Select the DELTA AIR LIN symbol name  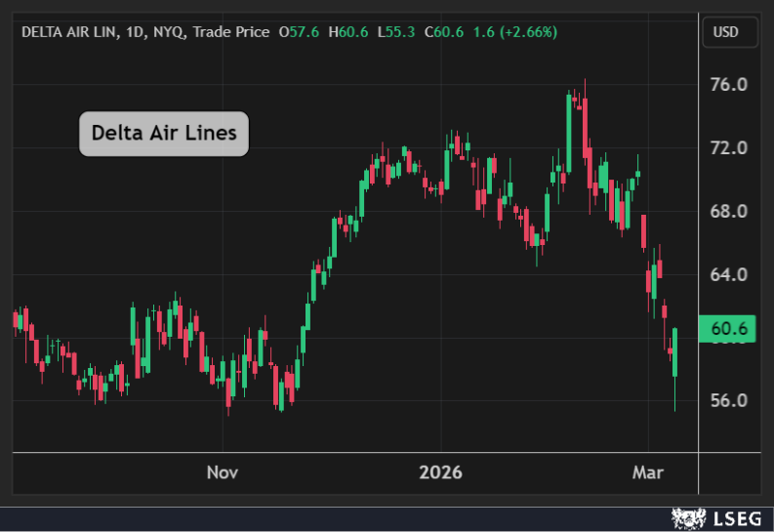click(x=66, y=32)
